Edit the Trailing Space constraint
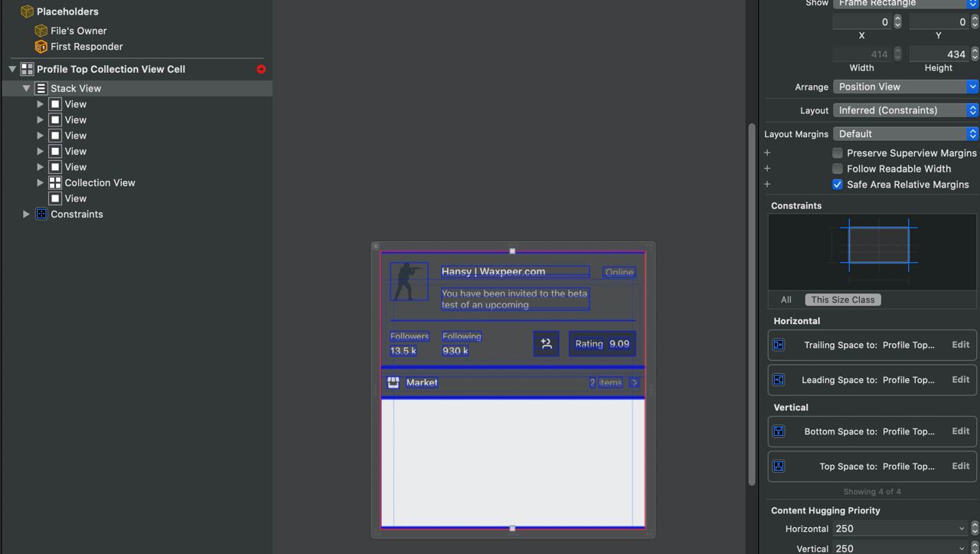Viewport: 980px width, 554px height. click(961, 345)
